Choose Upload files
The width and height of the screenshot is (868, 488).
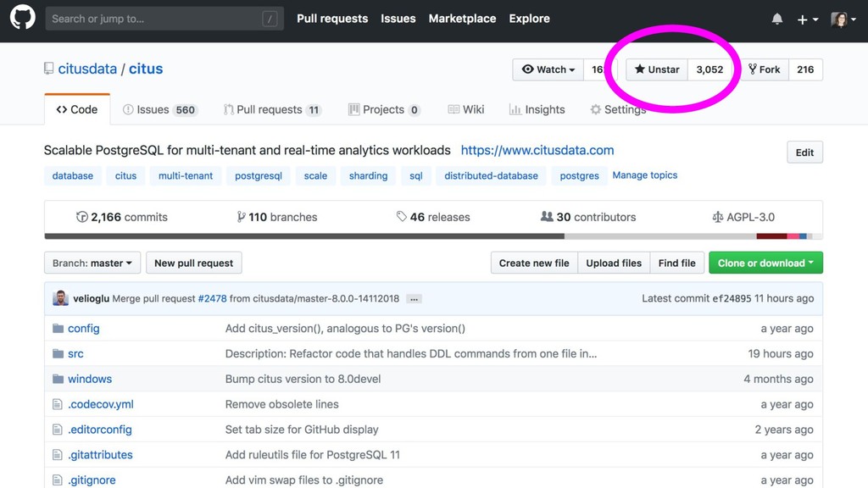pos(614,263)
